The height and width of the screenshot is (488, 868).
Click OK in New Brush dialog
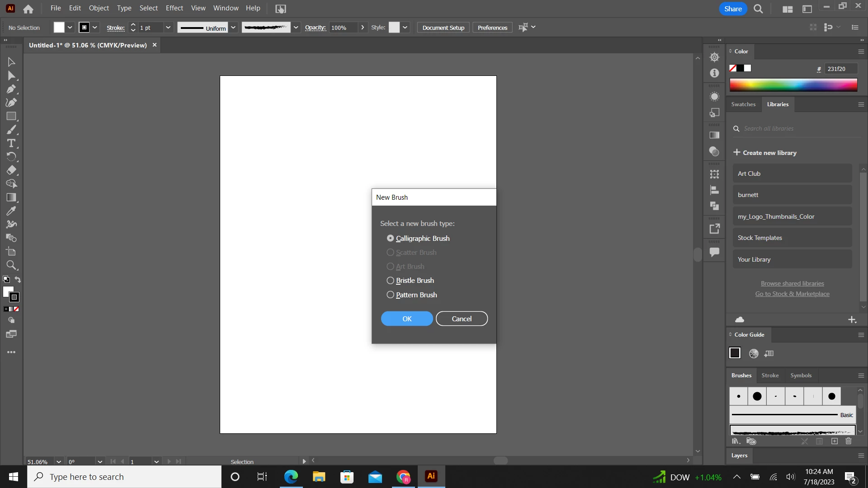[407, 319]
